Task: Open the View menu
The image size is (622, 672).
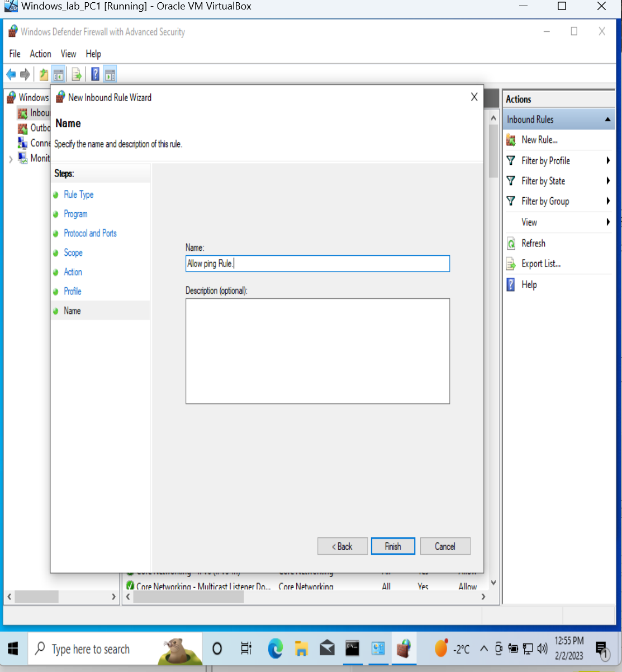Action: [68, 54]
